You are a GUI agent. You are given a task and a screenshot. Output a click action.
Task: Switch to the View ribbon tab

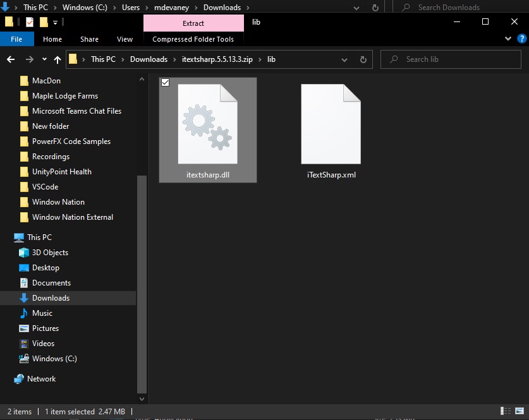pos(125,39)
